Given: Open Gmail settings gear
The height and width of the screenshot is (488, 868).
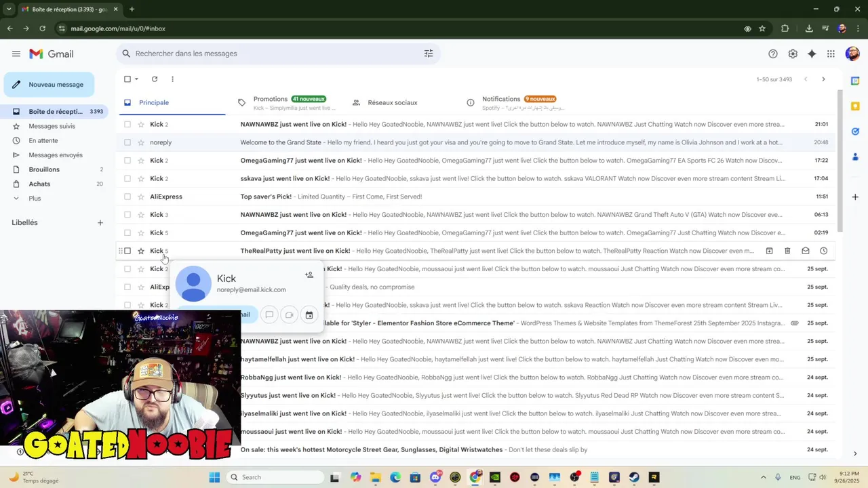Looking at the screenshot, I should pyautogui.click(x=793, y=54).
